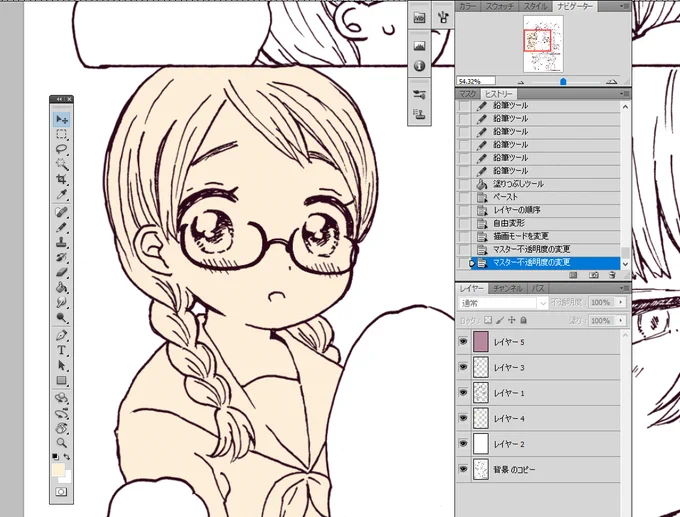Hide レイヤー 3 layer visibility
680x517 pixels.
coord(463,367)
